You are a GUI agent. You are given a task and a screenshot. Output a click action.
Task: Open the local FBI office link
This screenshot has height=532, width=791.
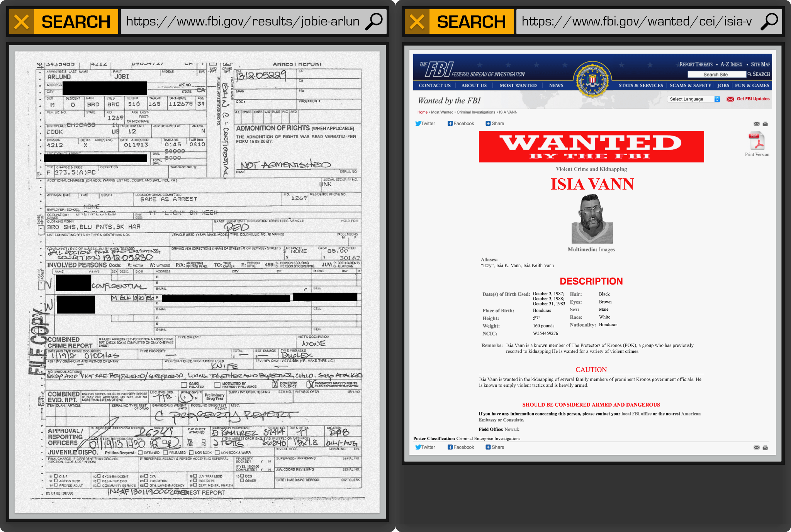636,414
